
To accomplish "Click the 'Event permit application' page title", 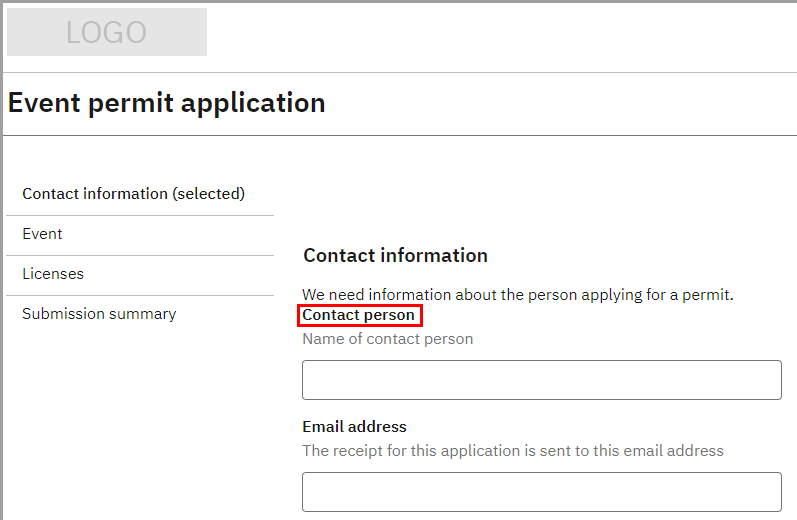I will (x=166, y=103).
